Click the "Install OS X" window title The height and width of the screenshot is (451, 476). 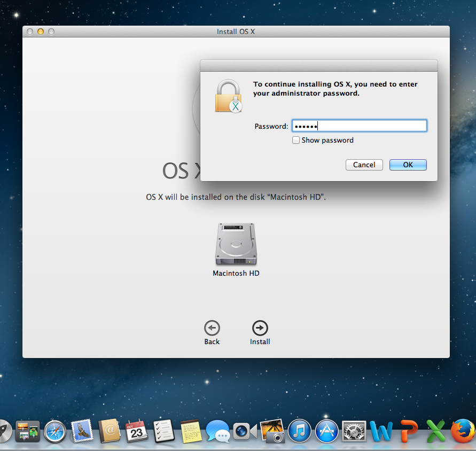(x=236, y=32)
